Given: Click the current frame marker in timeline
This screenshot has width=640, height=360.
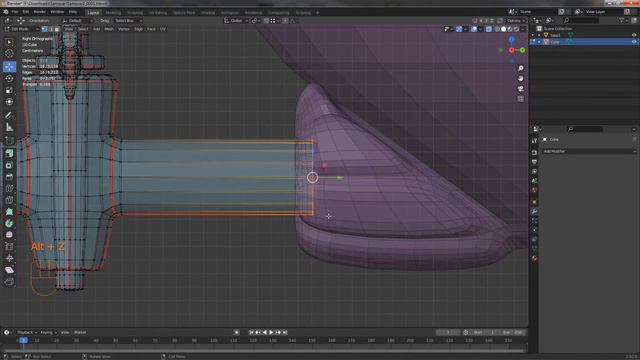Looking at the screenshot, I should 23,340.
